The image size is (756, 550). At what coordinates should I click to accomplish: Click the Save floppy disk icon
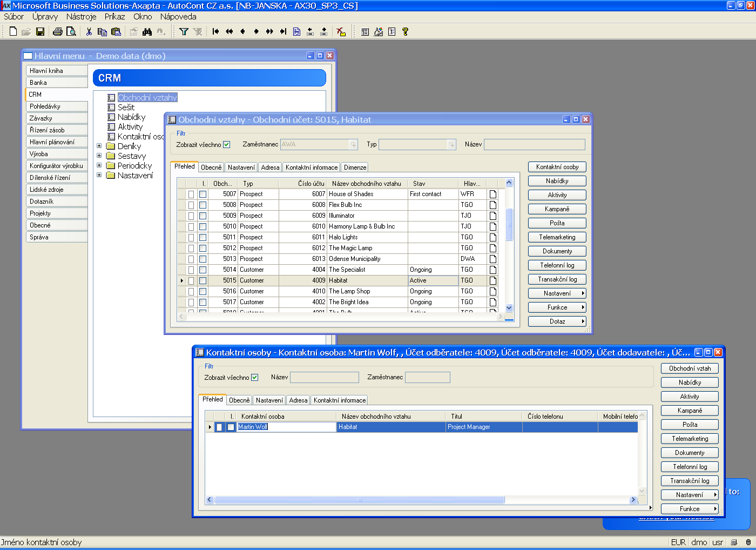pos(40,31)
